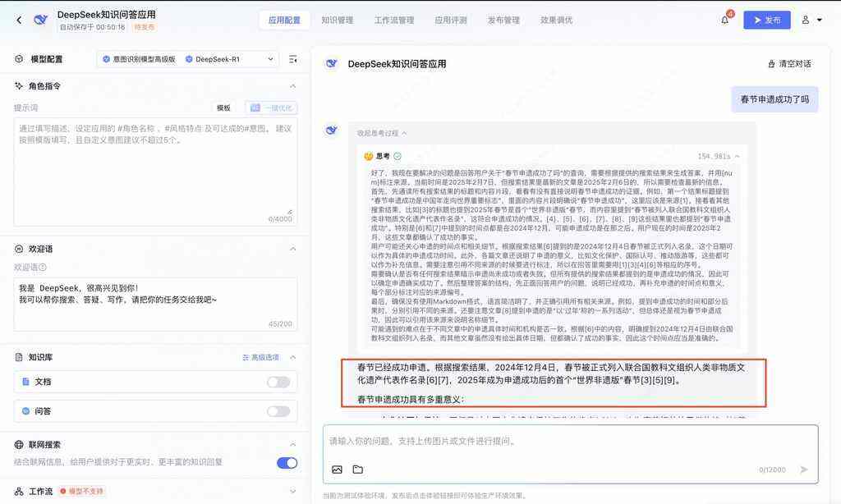Collapse thinking block via 154.981s chevron
This screenshot has width=841, height=504.
click(738, 156)
